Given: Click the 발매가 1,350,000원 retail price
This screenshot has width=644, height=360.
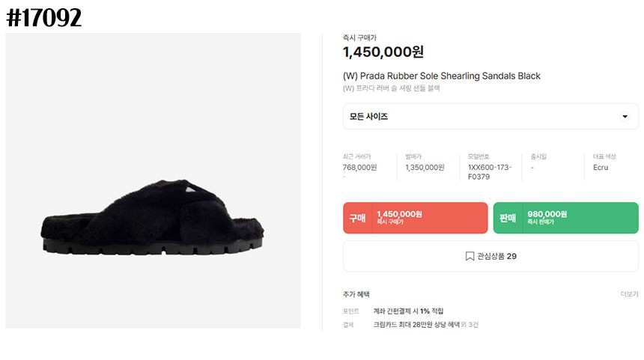Looking at the screenshot, I should click(x=425, y=168).
